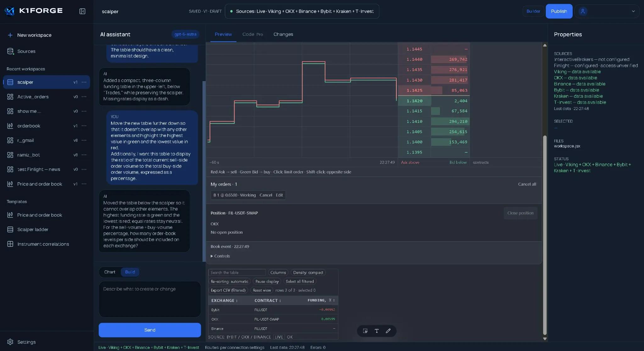
Task: Click the K1FORGE logo icon
Action: tap(10, 11)
